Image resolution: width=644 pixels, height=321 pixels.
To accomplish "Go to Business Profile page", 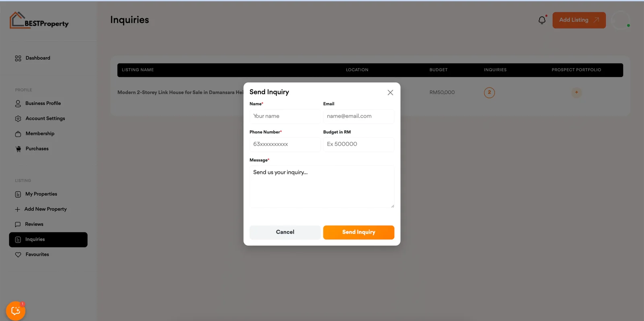I will [x=43, y=104].
